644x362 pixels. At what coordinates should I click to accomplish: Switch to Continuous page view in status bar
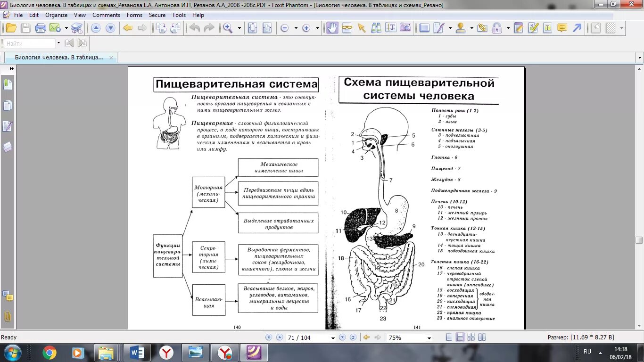[x=460, y=337]
